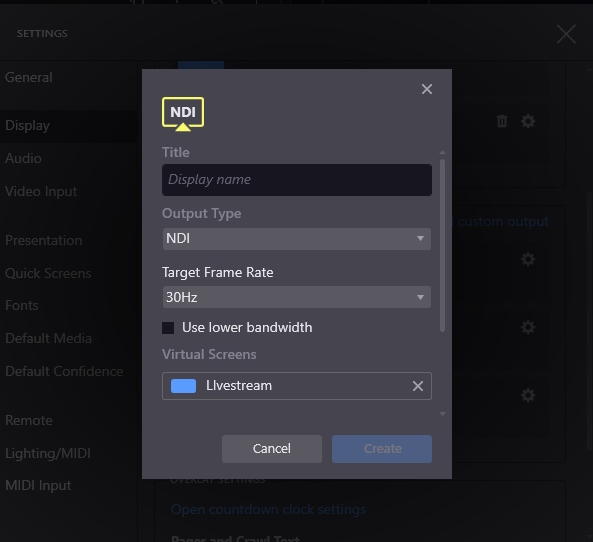Click the blue Livestream color swatch
Image resolution: width=593 pixels, height=542 pixels.
coord(183,386)
